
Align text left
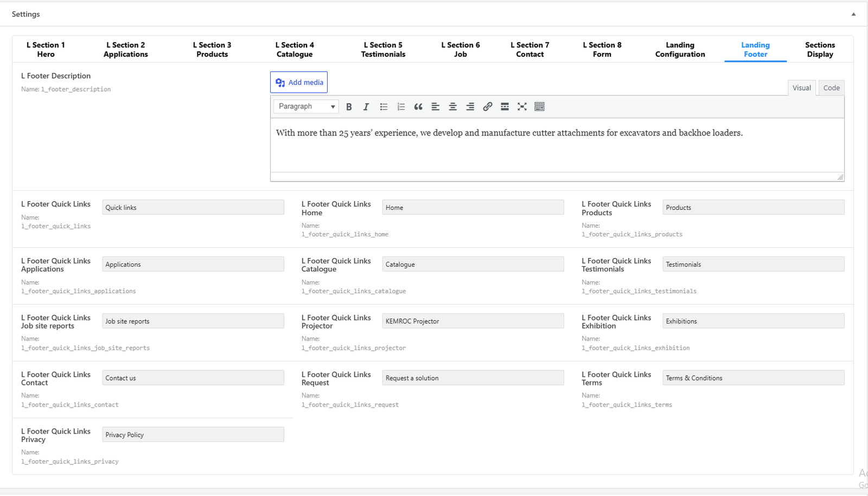coord(435,107)
